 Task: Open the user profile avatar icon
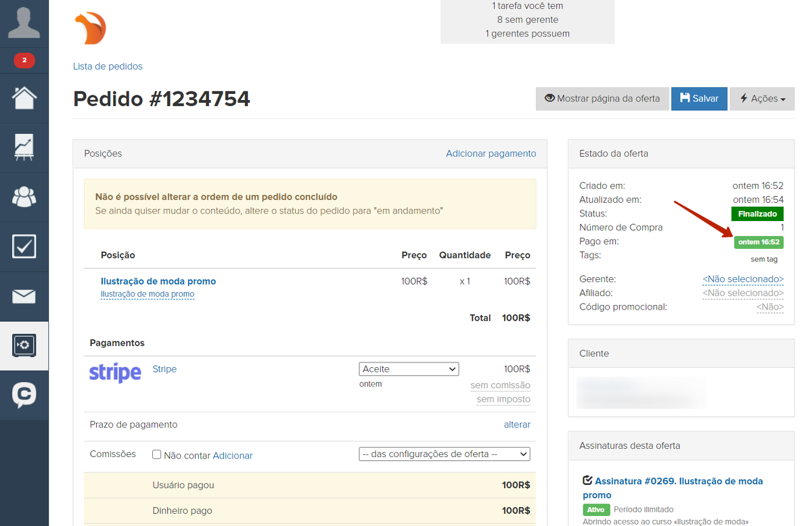24,22
